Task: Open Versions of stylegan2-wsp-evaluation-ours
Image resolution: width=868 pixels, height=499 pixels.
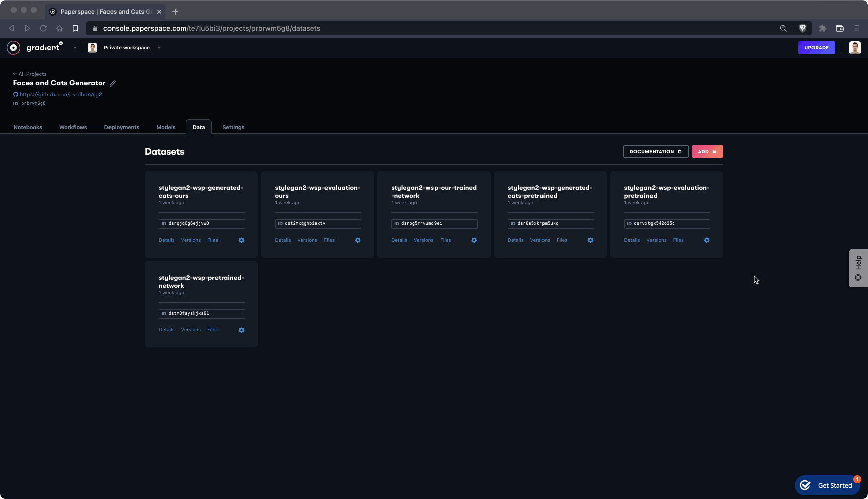Action: (x=307, y=240)
